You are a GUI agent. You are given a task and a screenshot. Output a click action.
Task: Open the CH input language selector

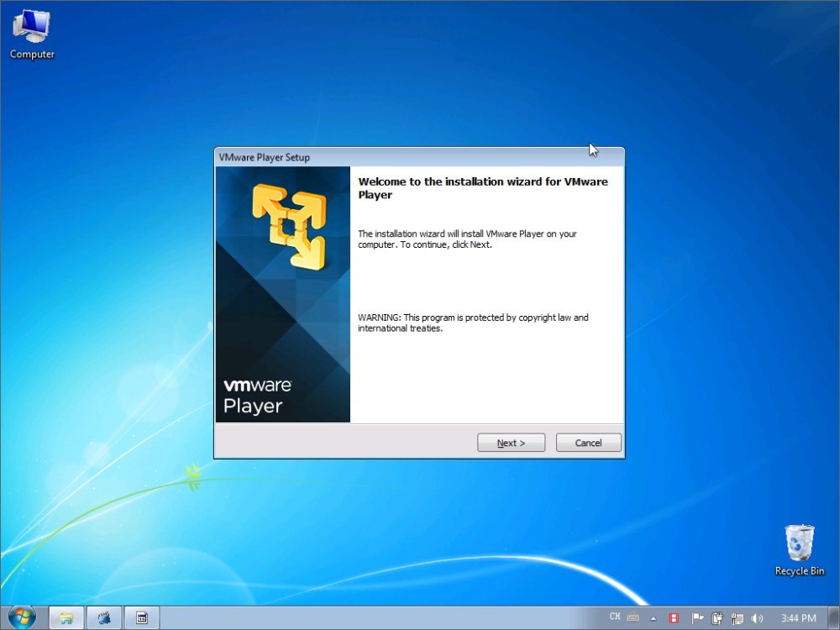pyautogui.click(x=615, y=617)
